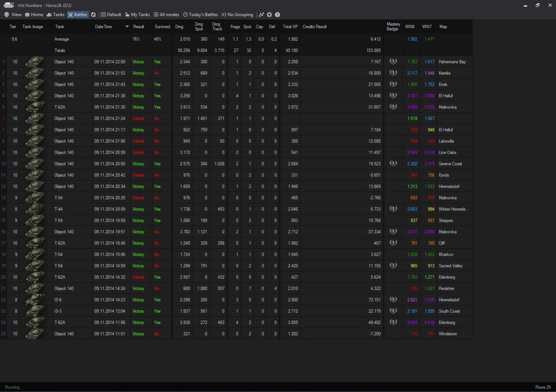
Task: Click Running status in status bar
Action: [12, 387]
